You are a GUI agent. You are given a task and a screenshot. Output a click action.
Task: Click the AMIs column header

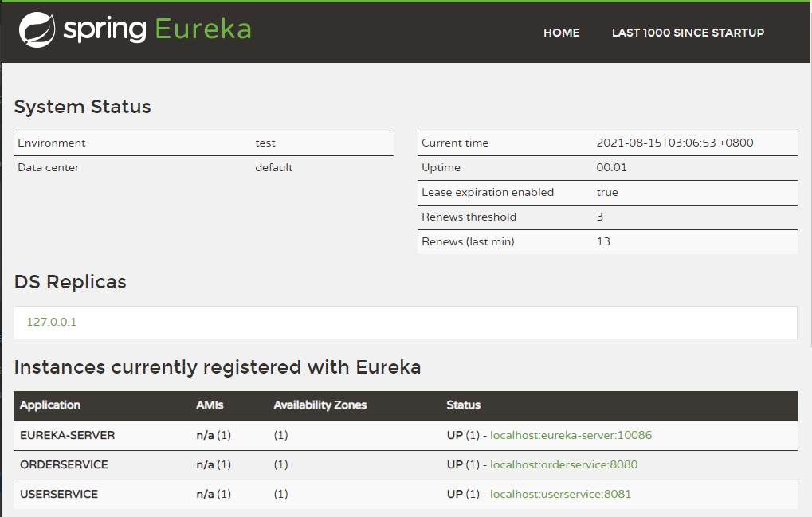pos(210,405)
